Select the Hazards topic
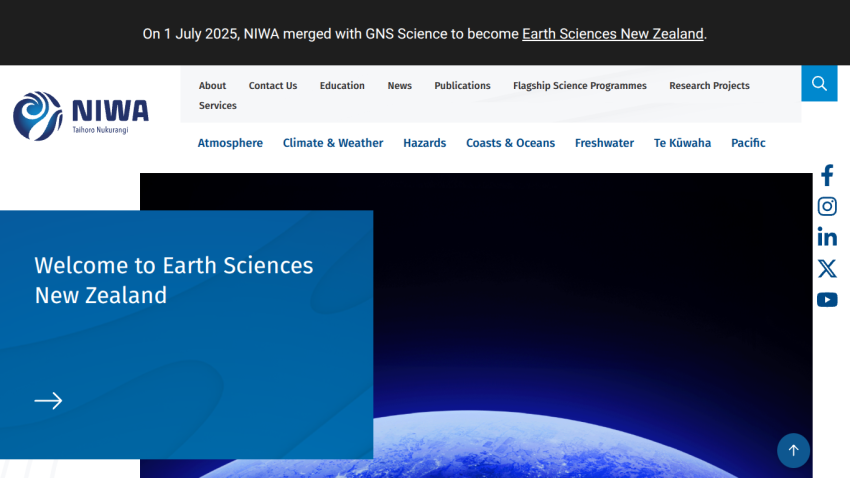The height and width of the screenshot is (478, 850). coord(424,143)
